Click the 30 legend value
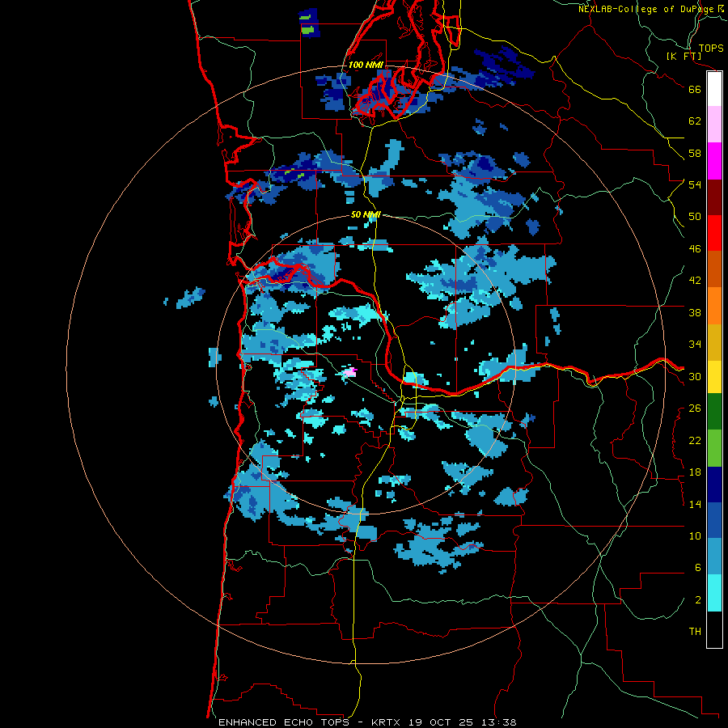Image resolution: width=728 pixels, height=728 pixels. click(695, 376)
